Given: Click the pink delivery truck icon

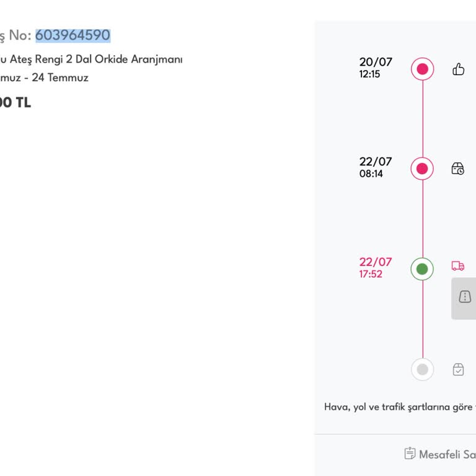Looking at the screenshot, I should click(x=458, y=266).
